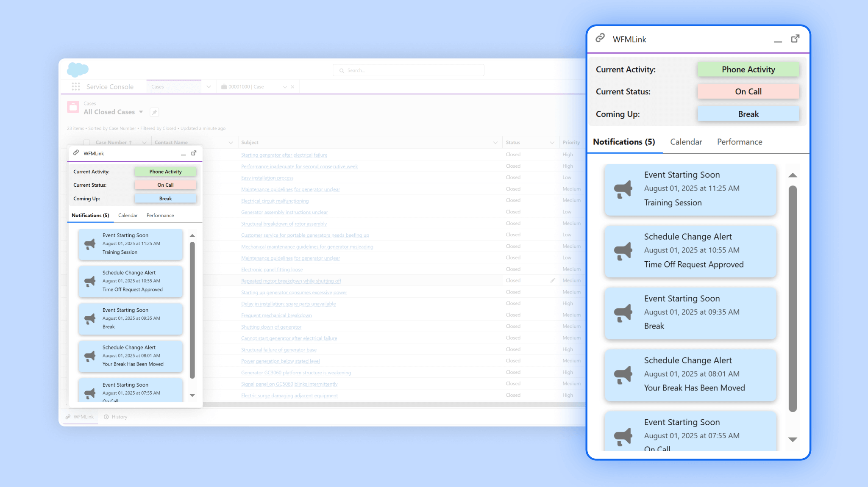
Task: Open the Subject column dropdown arrow
Action: click(495, 143)
